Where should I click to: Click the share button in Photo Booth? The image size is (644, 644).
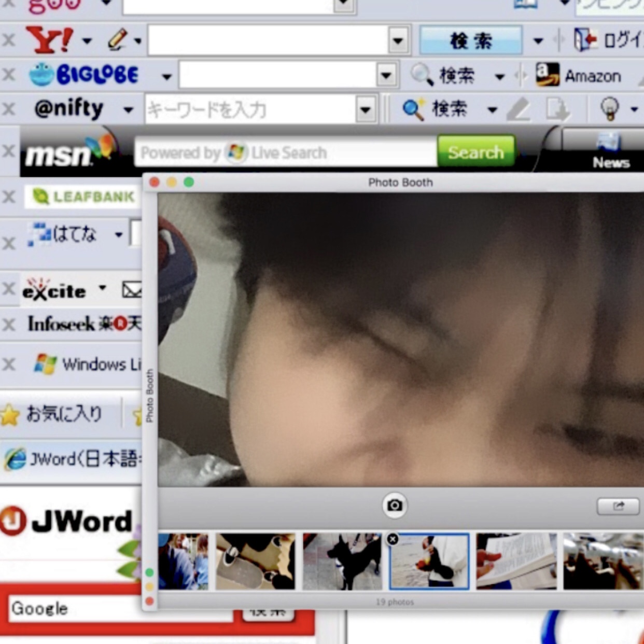[618, 506]
